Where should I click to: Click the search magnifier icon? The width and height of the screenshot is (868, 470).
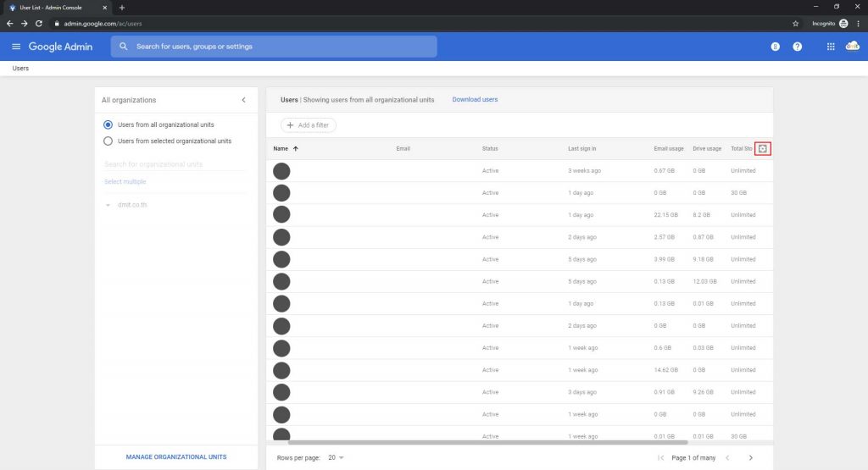(124, 47)
